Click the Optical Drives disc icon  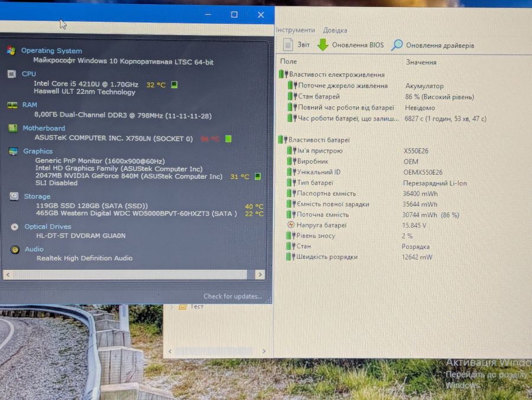[15, 227]
